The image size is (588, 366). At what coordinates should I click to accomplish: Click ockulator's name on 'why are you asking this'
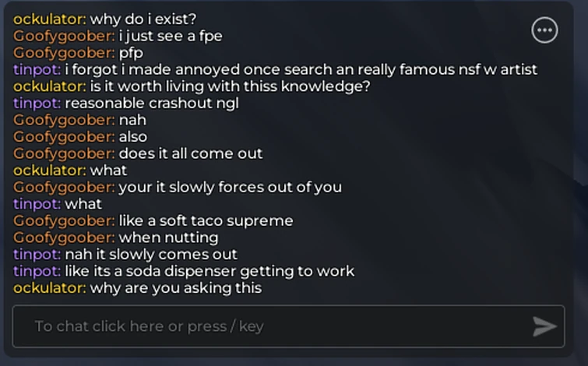tap(50, 288)
